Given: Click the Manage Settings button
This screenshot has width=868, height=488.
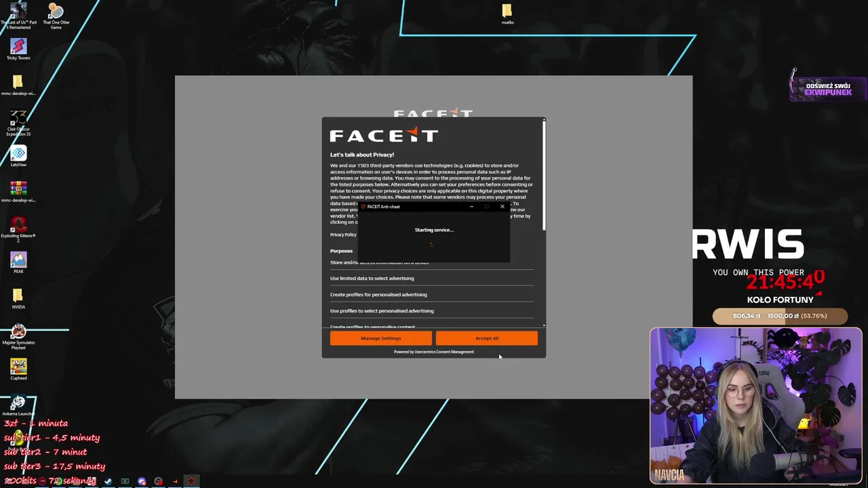Looking at the screenshot, I should [x=381, y=338].
